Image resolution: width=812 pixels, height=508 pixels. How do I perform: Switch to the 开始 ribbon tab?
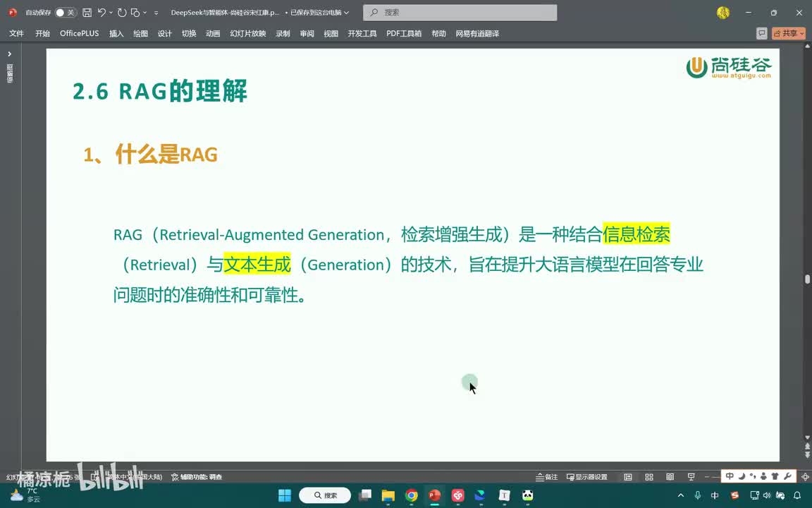(42, 33)
